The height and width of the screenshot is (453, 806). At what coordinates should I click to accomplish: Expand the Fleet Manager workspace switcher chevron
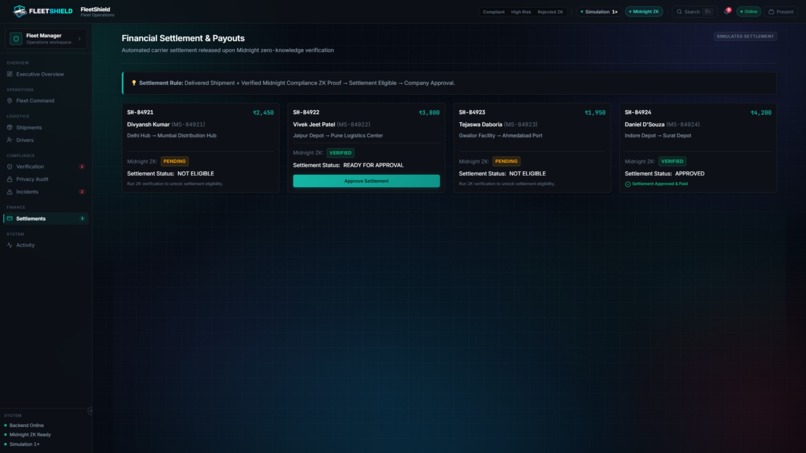(80, 39)
